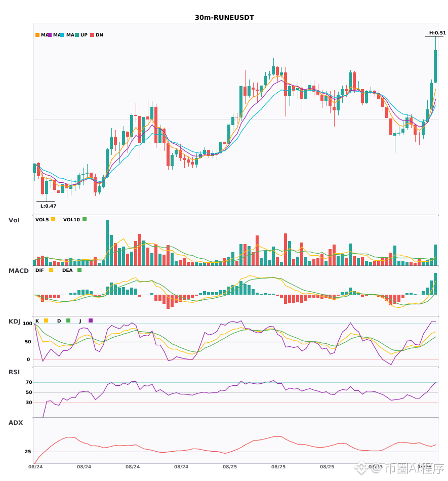Click the 50 axis label in KDJ panel
This screenshot has width=448, height=481.
(x=28, y=342)
